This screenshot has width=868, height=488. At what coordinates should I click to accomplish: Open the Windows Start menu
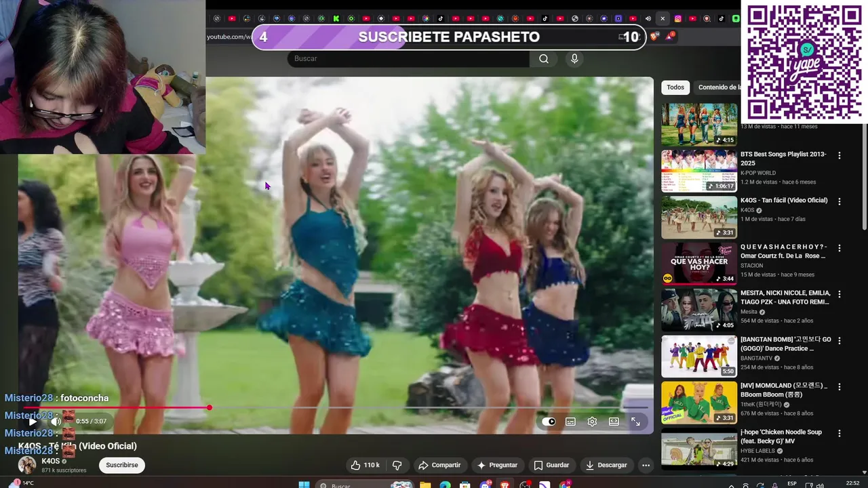coord(304,485)
